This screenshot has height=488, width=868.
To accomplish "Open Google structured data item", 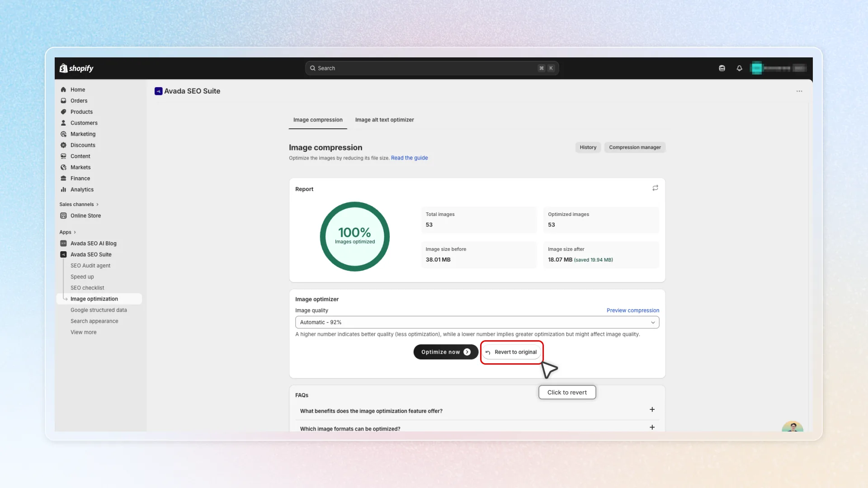I will tap(99, 310).
